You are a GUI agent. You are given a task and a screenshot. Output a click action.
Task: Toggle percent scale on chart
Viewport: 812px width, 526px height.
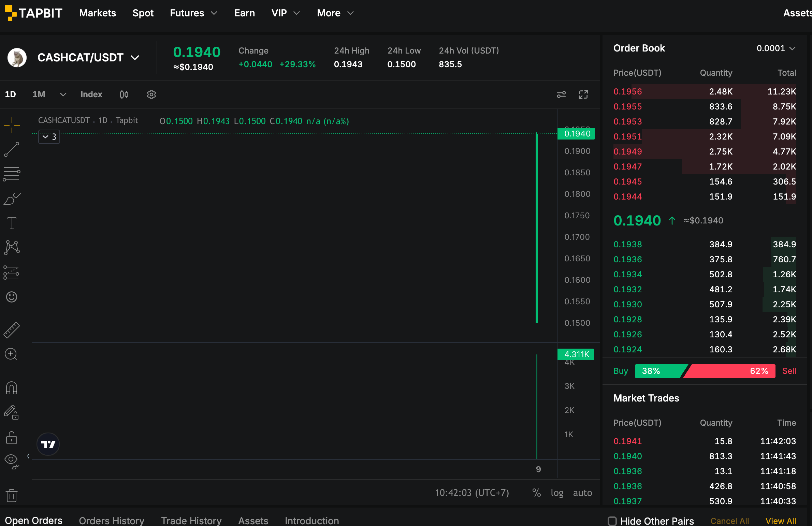pos(536,493)
